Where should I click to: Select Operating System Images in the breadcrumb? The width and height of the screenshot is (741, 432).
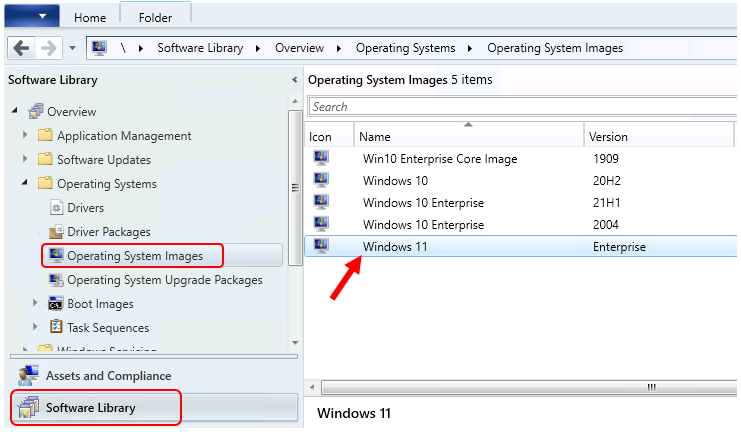pos(555,48)
